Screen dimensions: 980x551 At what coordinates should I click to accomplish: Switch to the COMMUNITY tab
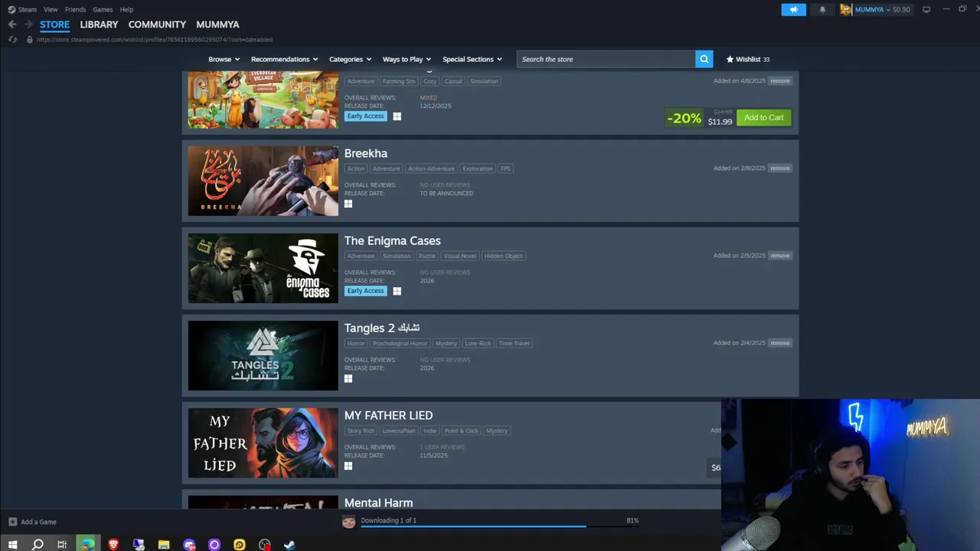[x=157, y=24]
